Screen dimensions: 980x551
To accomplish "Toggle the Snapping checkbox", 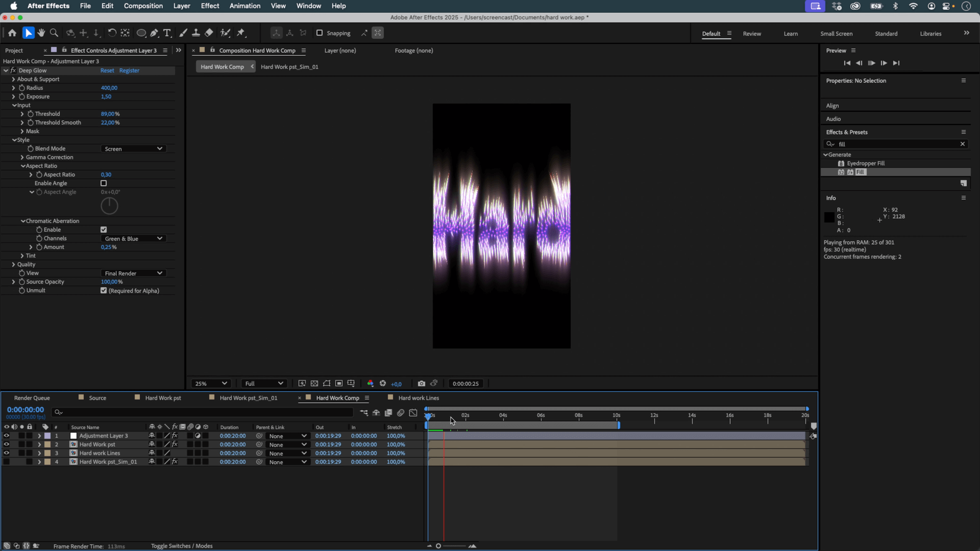I will click(320, 33).
